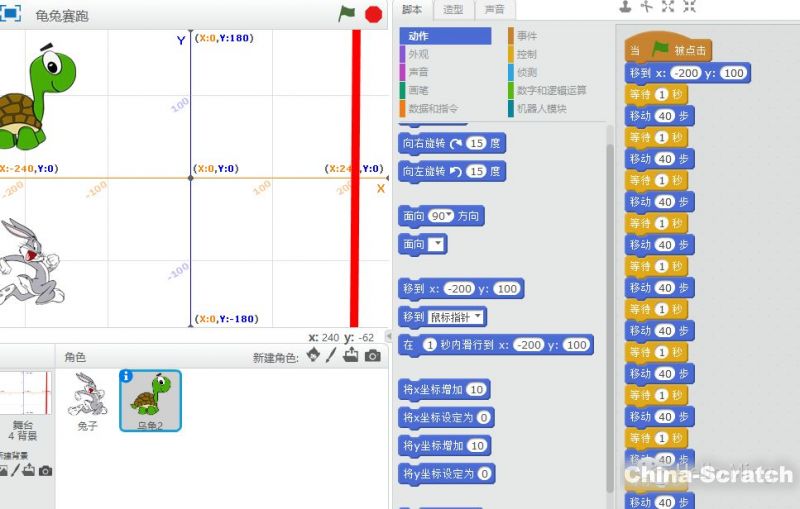This screenshot has width=800, height=509.
Task: Select the grow sprite tool
Action: (x=668, y=7)
